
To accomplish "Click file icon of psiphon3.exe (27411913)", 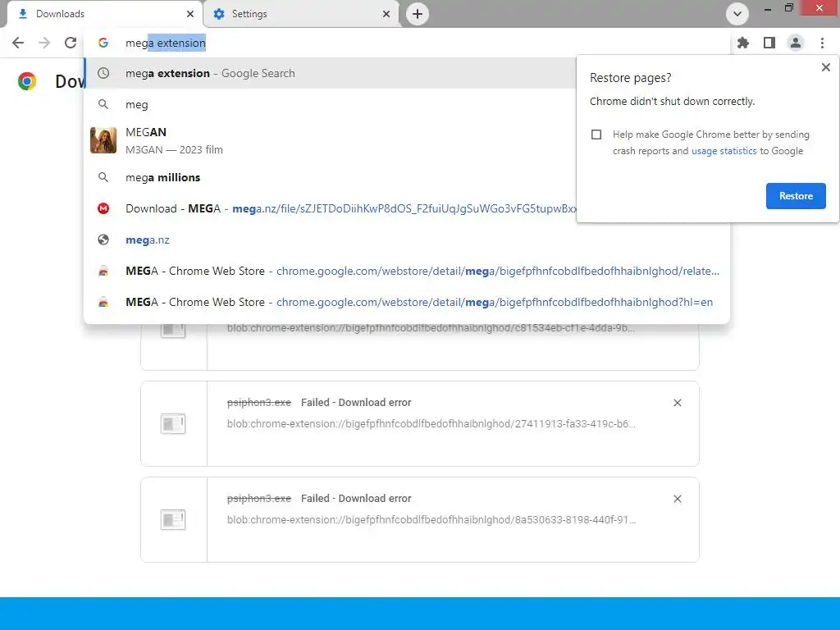I will (173, 424).
